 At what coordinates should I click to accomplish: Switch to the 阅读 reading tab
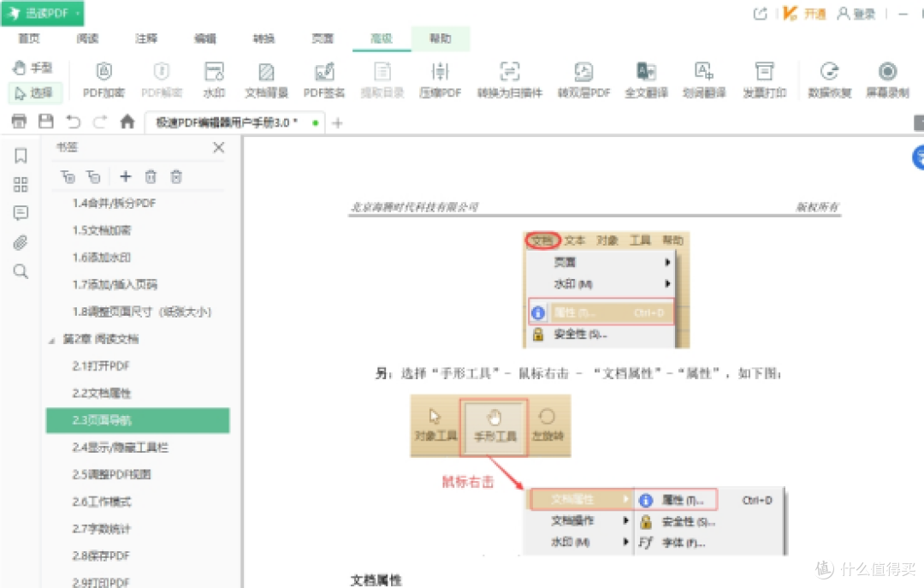pyautogui.click(x=88, y=39)
